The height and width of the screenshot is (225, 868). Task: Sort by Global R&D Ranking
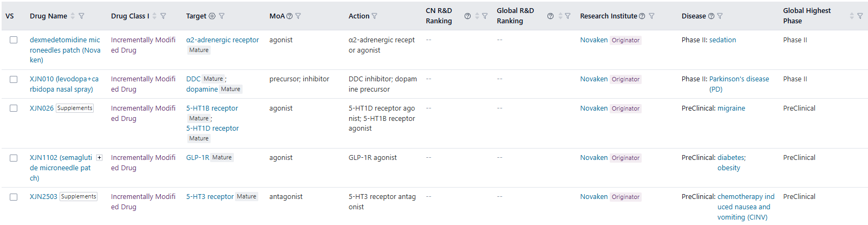click(x=560, y=16)
